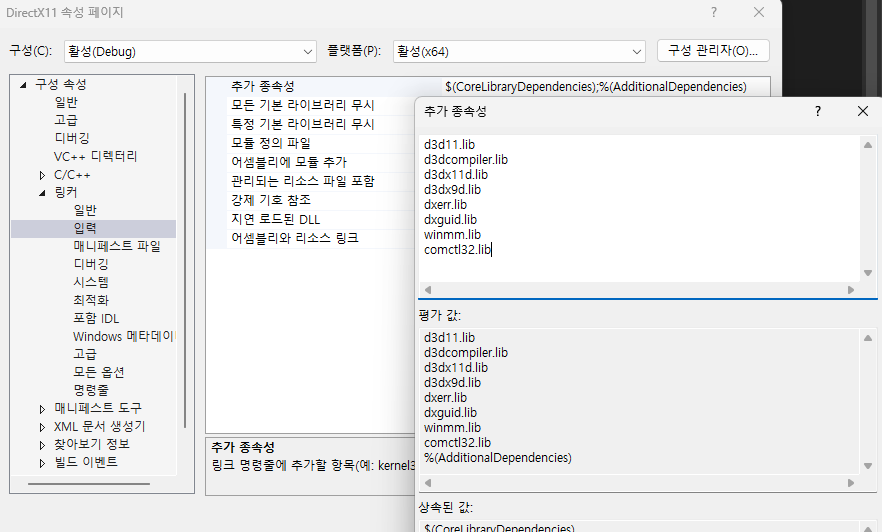Select 디버깅 under 링커
This screenshot has width=882, height=532.
pyautogui.click(x=91, y=264)
